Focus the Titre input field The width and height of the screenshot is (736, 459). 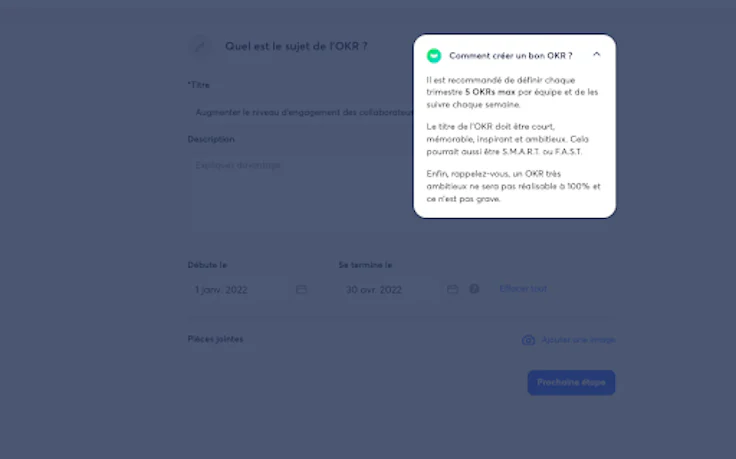tap(301, 113)
